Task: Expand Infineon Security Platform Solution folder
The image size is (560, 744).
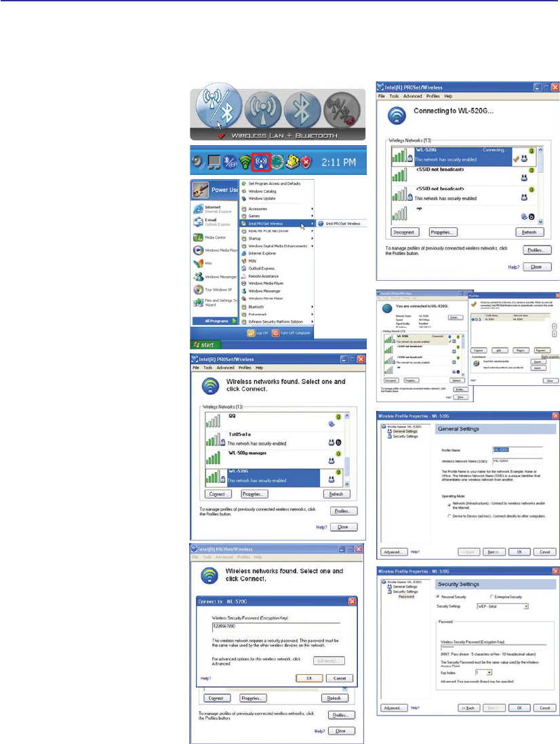Action: click(x=277, y=321)
